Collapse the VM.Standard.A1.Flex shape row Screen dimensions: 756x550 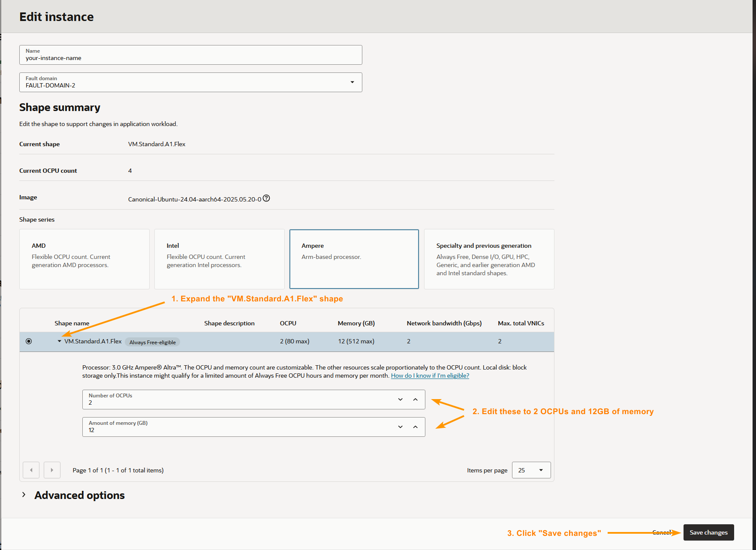tap(59, 341)
